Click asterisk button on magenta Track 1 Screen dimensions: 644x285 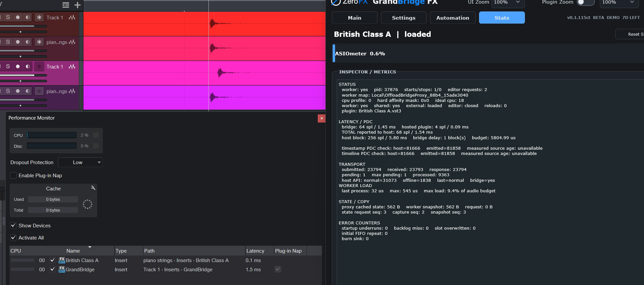[39, 66]
